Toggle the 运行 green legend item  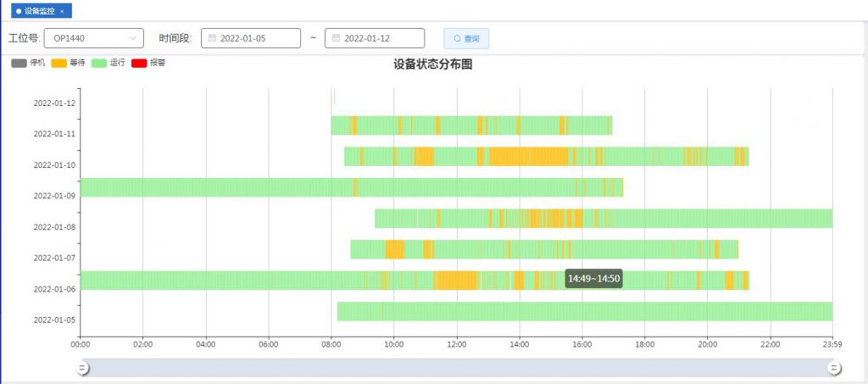(108, 63)
